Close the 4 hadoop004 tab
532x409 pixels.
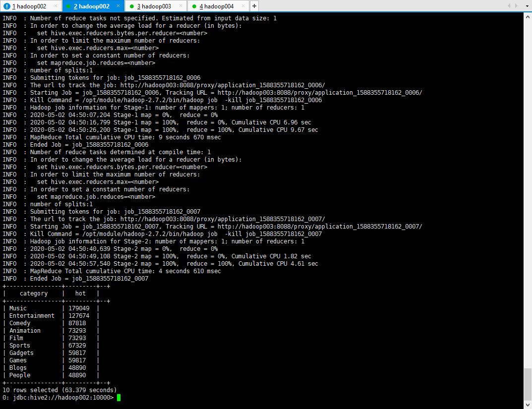243,6
